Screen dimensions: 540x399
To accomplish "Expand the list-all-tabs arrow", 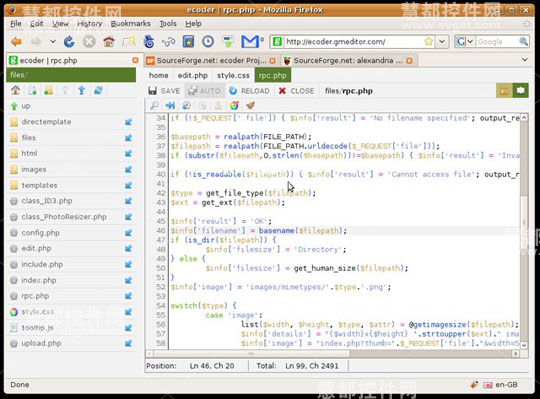I will (x=525, y=60).
